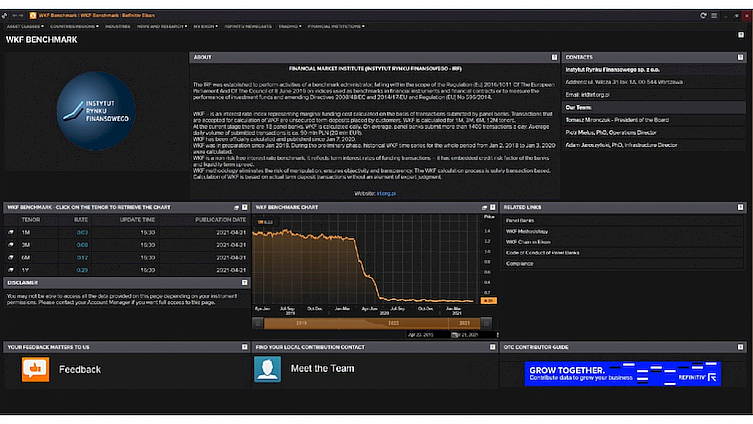Image resolution: width=753 pixels, height=424 pixels.
Task: Click the Meet the Team person icon
Action: (267, 369)
